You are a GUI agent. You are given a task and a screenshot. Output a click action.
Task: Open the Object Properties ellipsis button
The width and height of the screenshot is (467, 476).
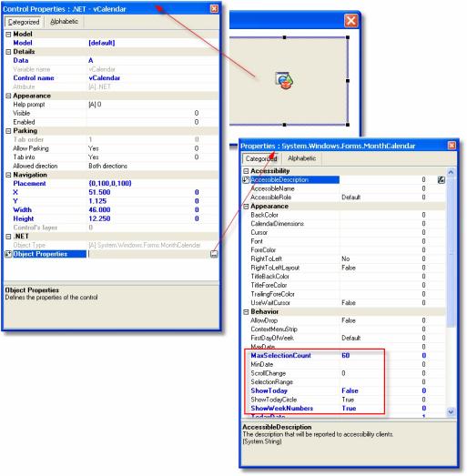[x=214, y=254]
